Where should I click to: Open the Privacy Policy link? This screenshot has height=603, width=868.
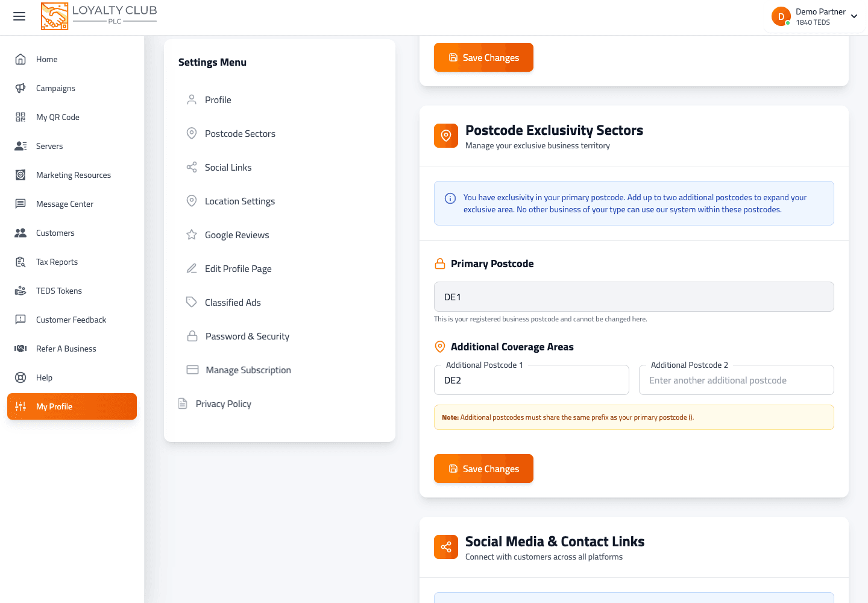coord(215,403)
